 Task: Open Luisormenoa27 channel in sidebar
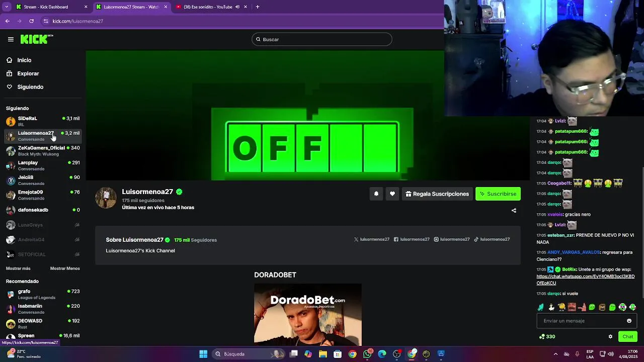click(x=43, y=136)
